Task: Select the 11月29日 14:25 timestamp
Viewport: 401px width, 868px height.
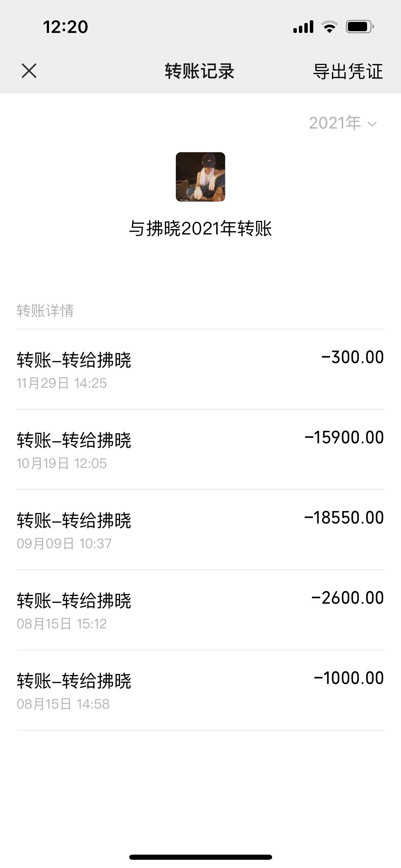Action: (62, 383)
